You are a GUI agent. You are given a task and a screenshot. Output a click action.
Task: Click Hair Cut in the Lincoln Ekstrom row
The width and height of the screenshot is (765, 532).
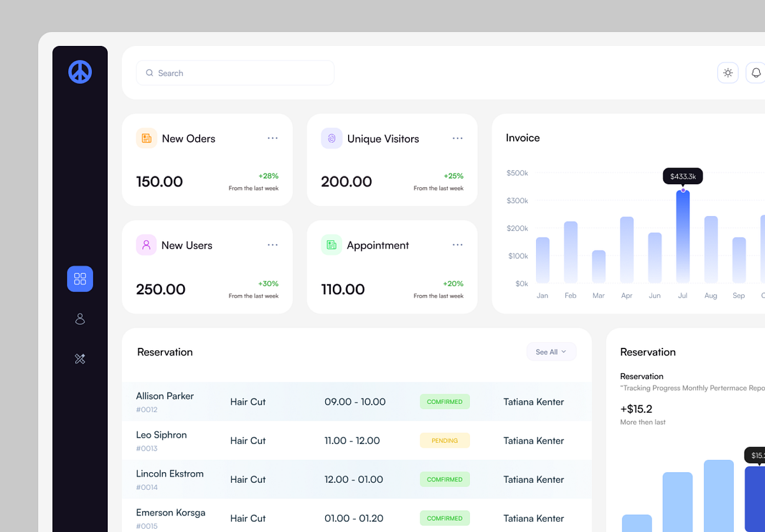pyautogui.click(x=248, y=479)
